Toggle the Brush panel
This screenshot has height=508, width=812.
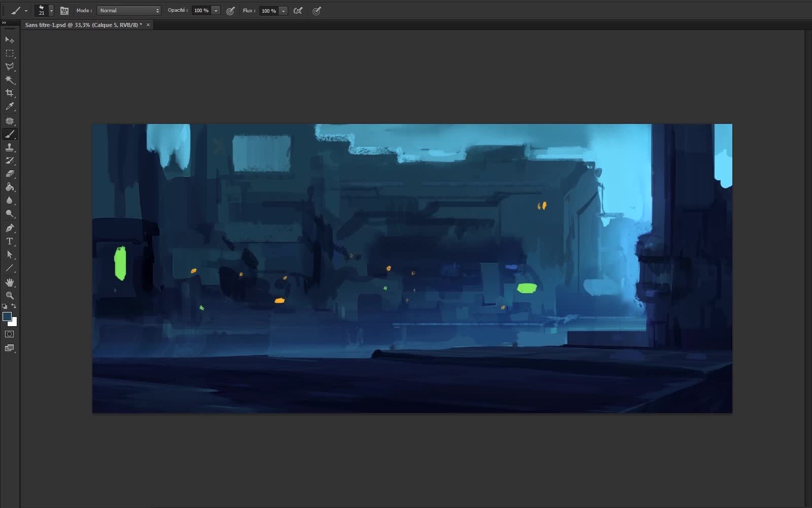(x=64, y=11)
